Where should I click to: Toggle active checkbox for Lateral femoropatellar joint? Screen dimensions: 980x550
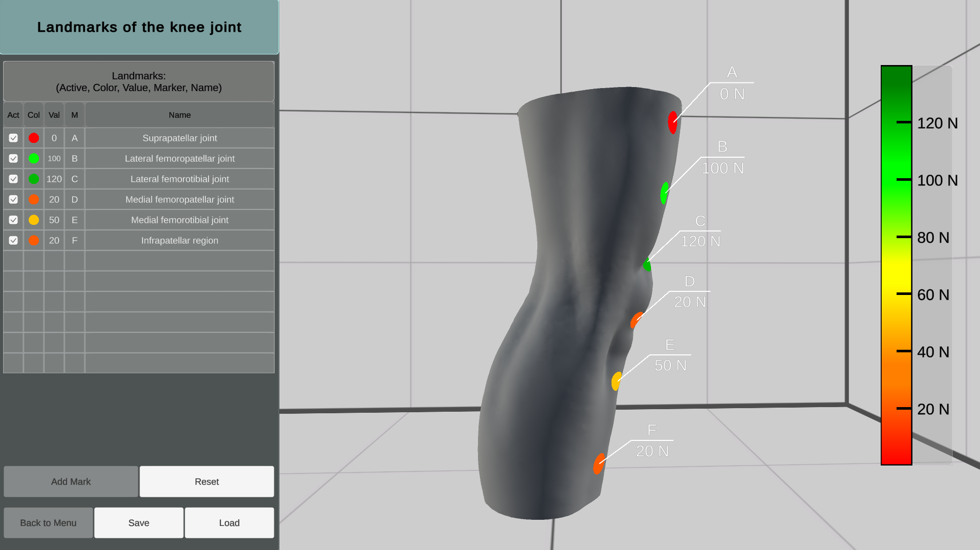[x=13, y=159]
